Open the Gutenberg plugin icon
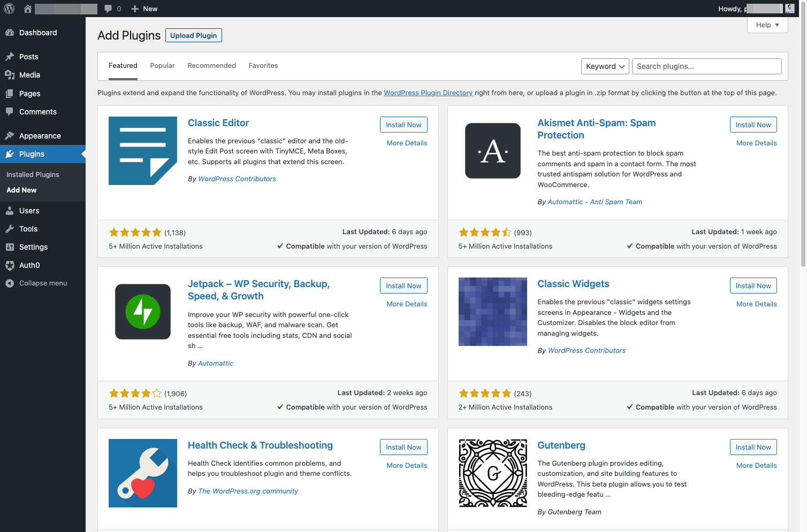807x532 pixels. (493, 473)
